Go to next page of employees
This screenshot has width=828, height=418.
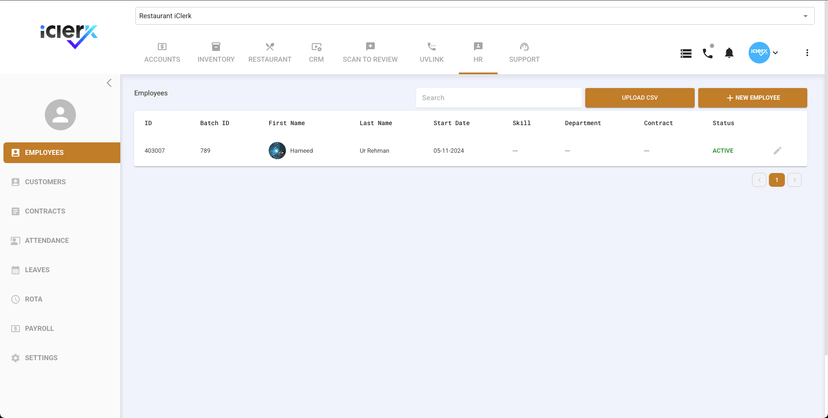794,180
